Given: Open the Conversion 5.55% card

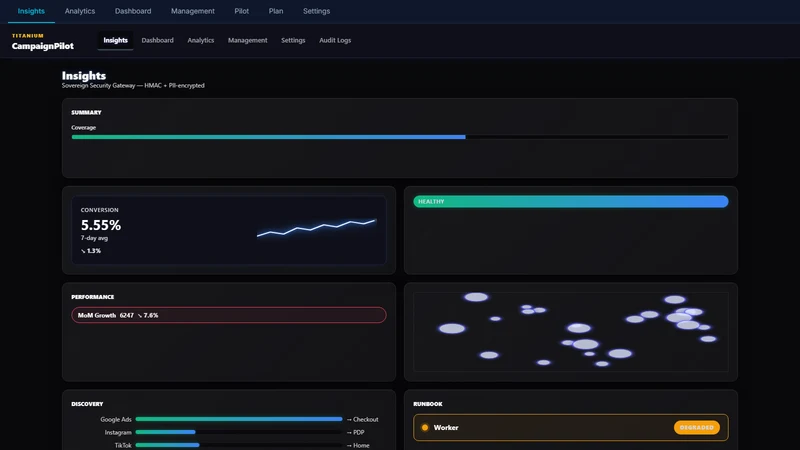Looking at the screenshot, I should (229, 230).
